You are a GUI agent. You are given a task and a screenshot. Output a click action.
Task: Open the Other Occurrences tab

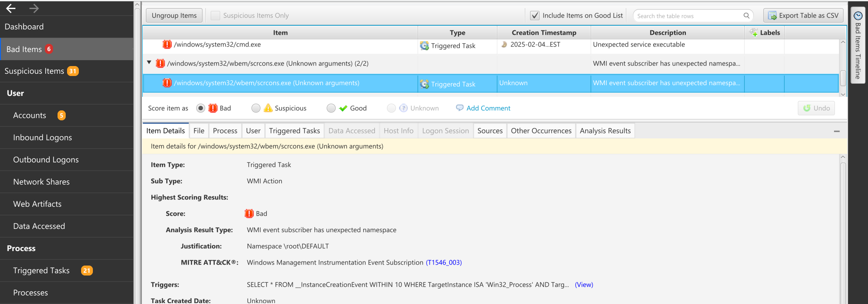tap(541, 131)
